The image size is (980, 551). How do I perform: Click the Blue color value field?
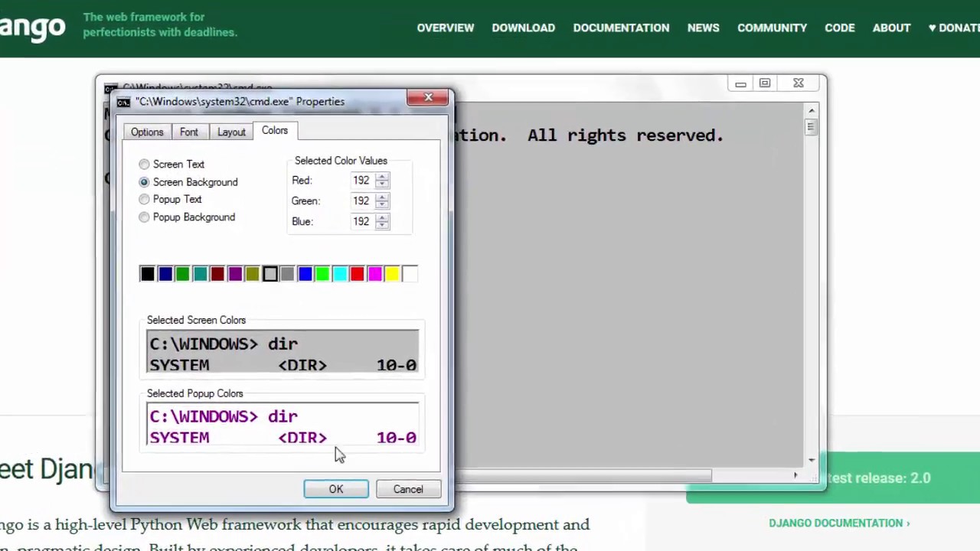pyautogui.click(x=361, y=221)
